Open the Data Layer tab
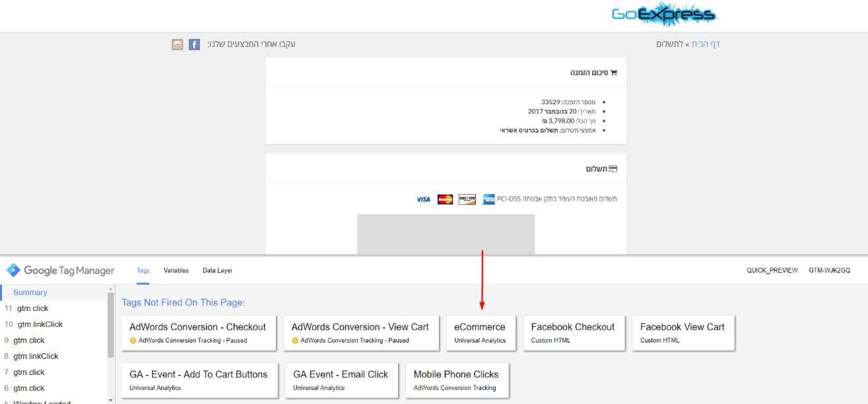Screen dimensions: 868x404 coord(218,271)
